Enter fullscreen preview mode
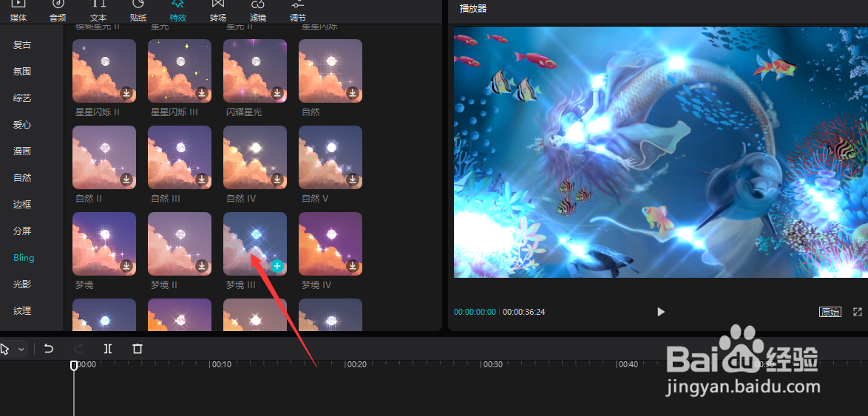868x416 pixels. click(x=858, y=312)
